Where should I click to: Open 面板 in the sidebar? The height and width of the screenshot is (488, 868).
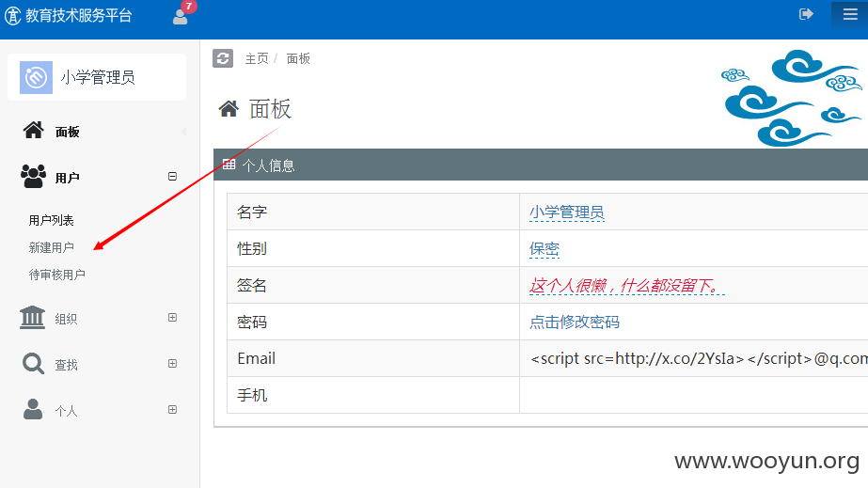tap(67, 132)
